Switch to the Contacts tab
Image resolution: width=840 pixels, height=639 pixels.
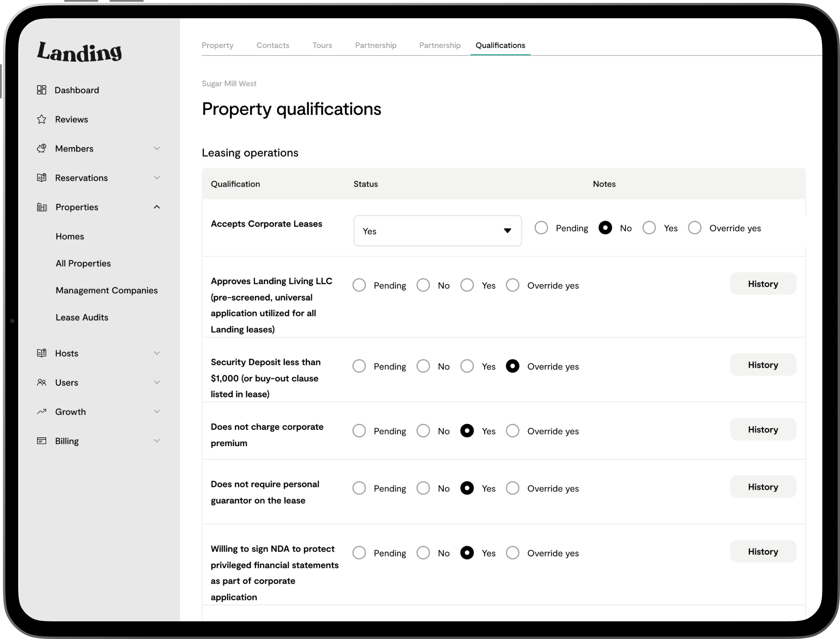[x=273, y=45]
